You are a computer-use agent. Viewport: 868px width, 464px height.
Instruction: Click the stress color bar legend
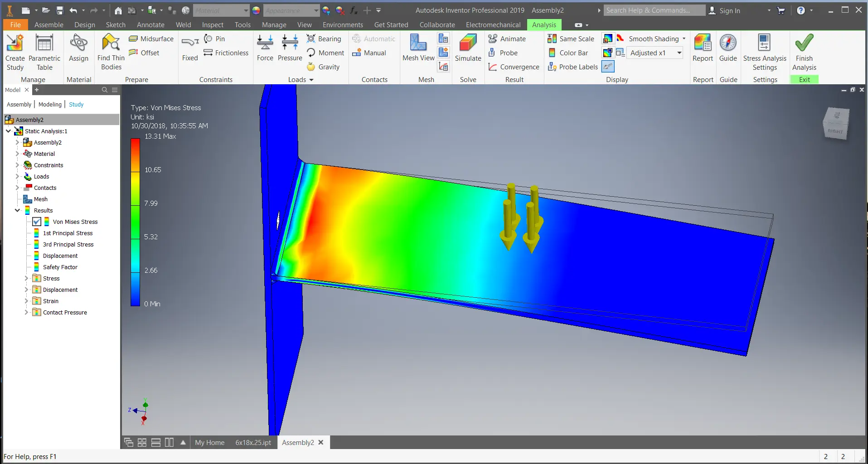135,222
